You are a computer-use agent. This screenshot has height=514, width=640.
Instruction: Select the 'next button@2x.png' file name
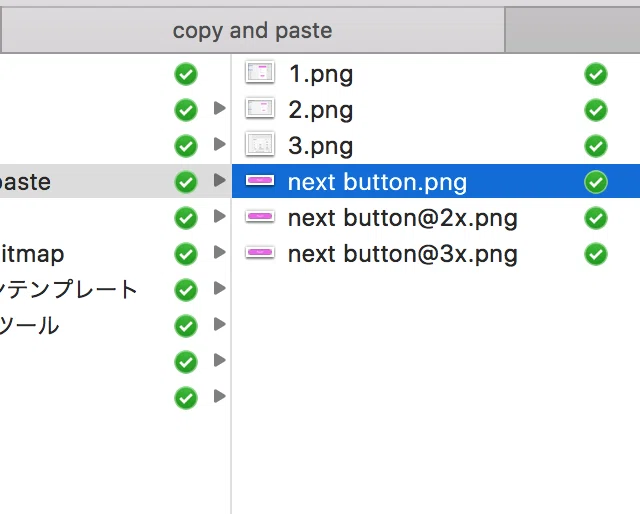[402, 218]
